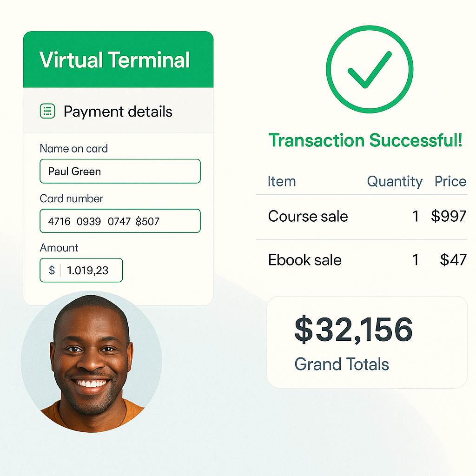
Task: Click the Price column header
Action: 450,181
